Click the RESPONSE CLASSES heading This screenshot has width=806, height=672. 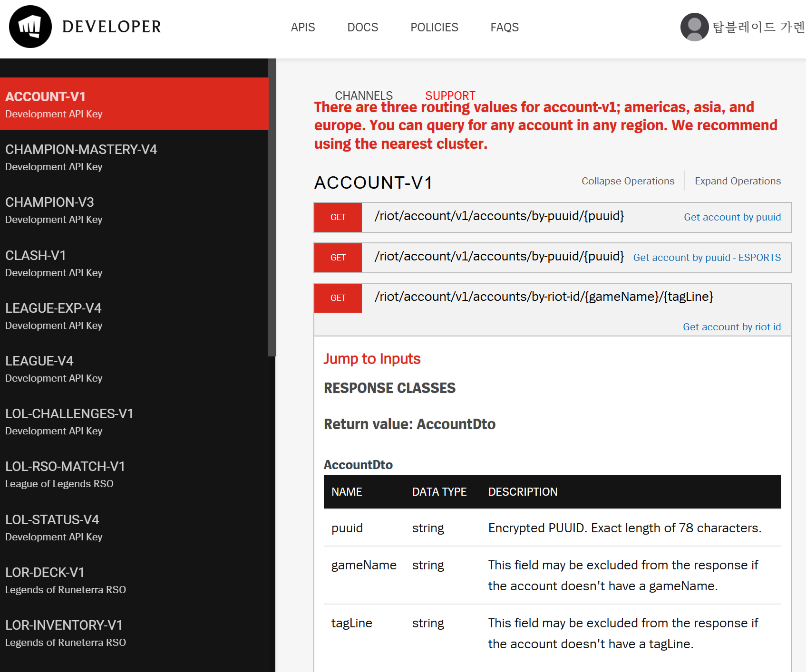pyautogui.click(x=389, y=388)
